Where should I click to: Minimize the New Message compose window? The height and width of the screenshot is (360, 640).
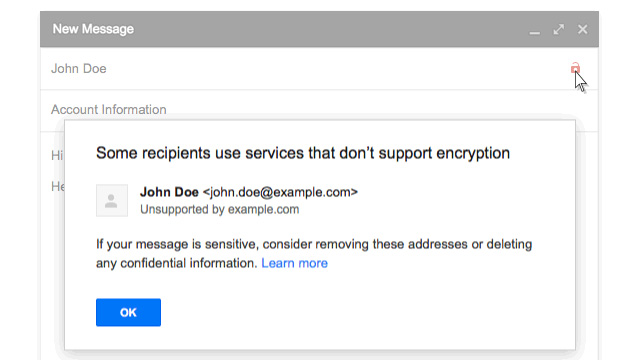(534, 30)
